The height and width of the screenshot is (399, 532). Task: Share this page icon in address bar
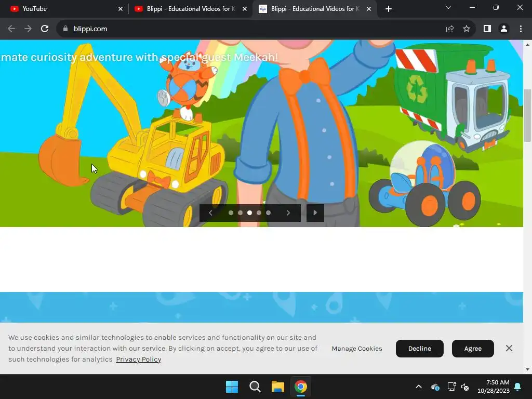coord(450,29)
